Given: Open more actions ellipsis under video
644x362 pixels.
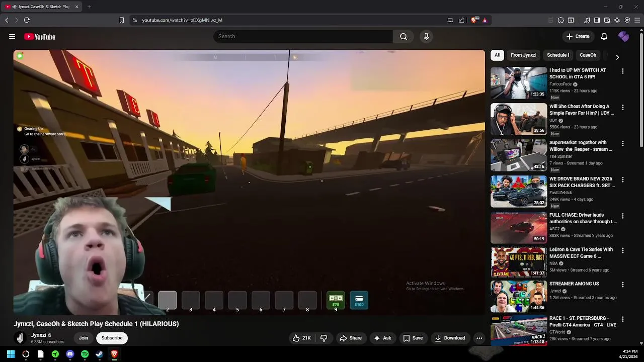Looking at the screenshot, I should point(479,338).
